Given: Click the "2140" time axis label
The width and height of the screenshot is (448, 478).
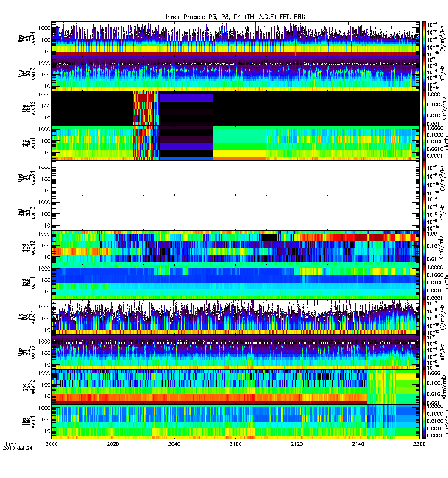Looking at the screenshot, I should tap(358, 444).
